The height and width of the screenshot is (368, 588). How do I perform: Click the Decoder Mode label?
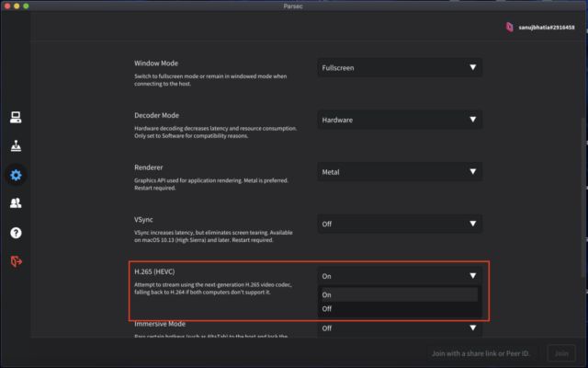156,115
